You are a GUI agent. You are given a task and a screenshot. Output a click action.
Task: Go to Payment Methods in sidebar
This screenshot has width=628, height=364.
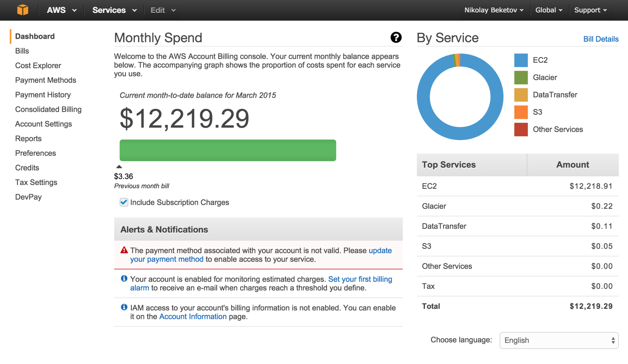[45, 80]
